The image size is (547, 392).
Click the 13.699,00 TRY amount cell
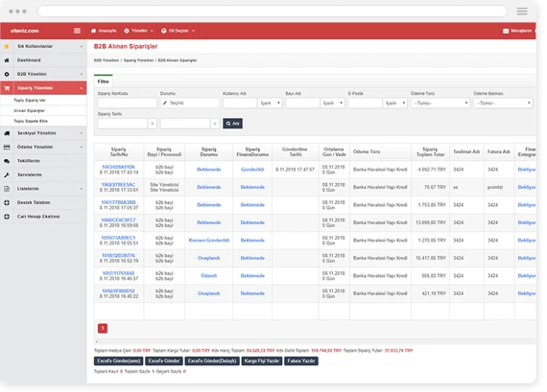click(x=431, y=222)
